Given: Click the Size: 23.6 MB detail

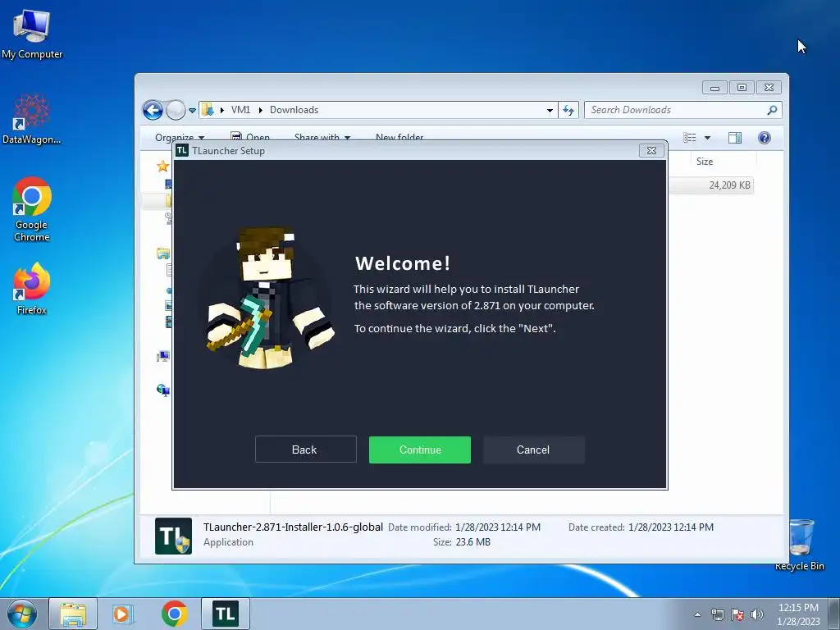Looking at the screenshot, I should coord(462,542).
